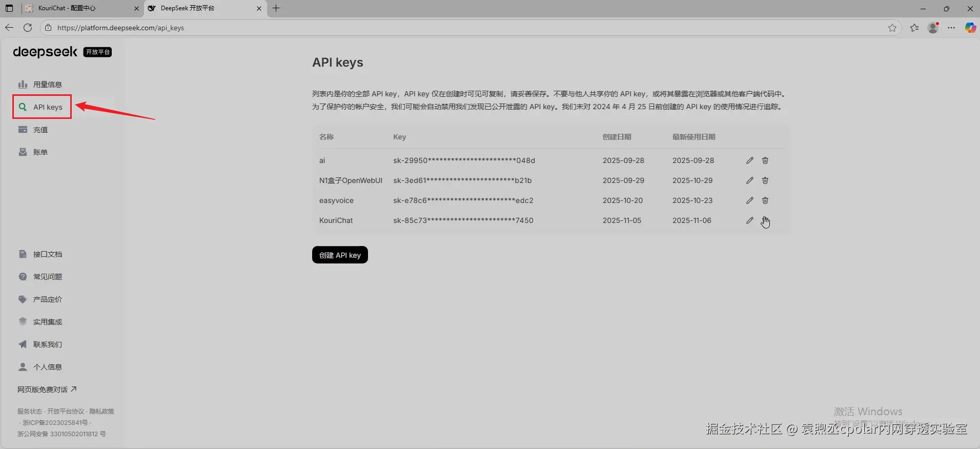Go back with browser back arrow

pos(9,28)
